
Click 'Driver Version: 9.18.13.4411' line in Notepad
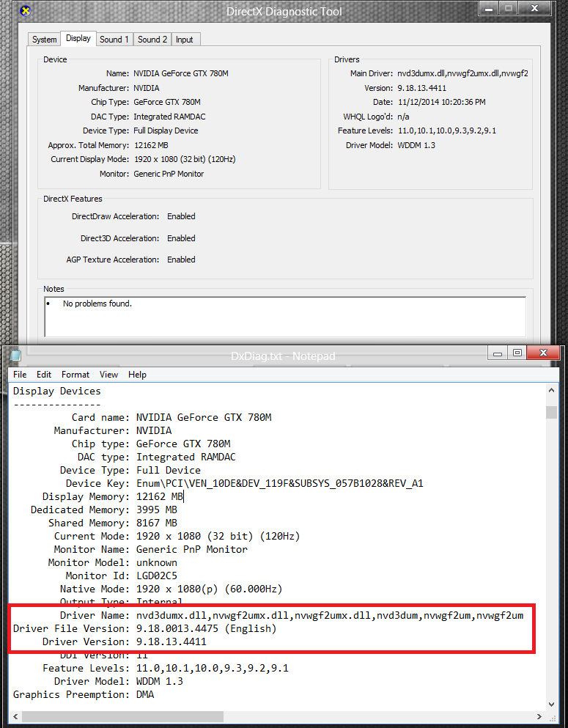125,642
